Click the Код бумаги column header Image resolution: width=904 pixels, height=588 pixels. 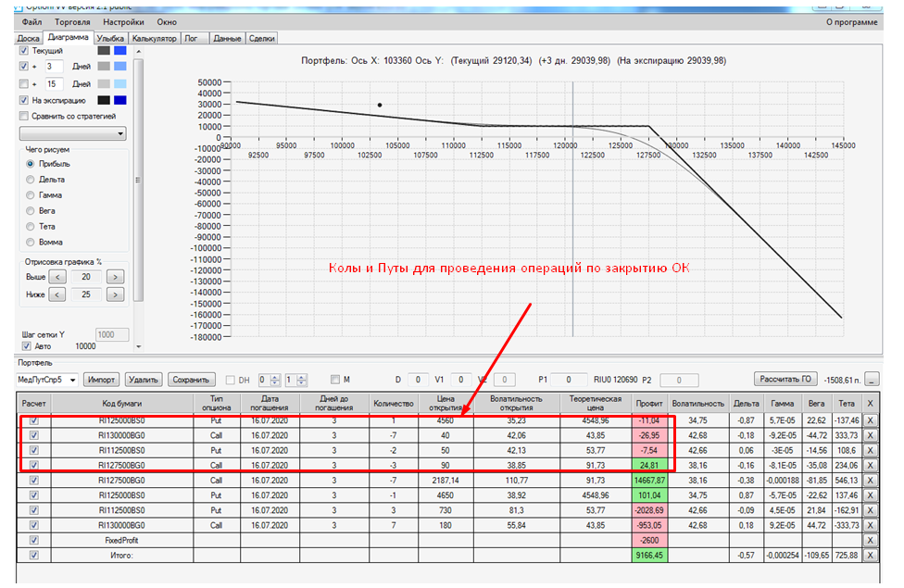122,404
